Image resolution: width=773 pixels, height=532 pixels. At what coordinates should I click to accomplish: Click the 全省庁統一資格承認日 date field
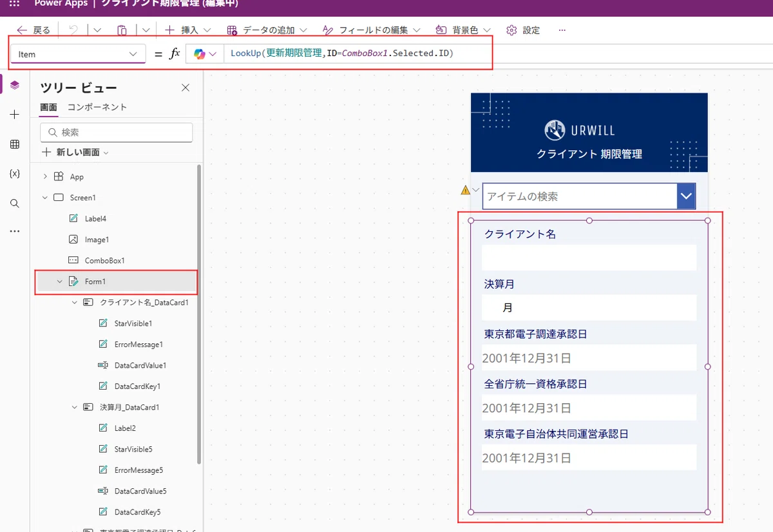589,408
